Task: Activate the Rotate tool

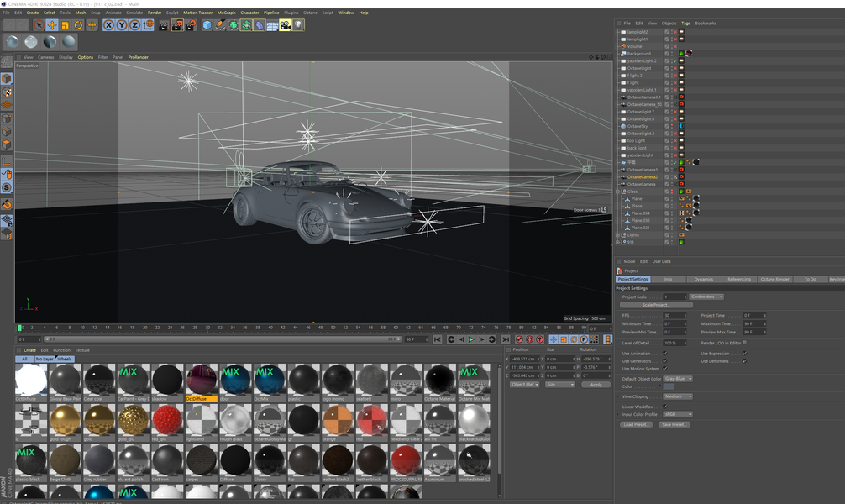Action: click(79, 25)
